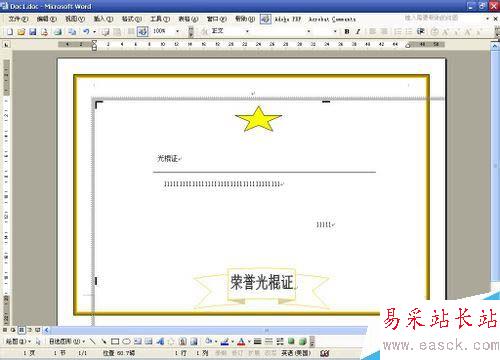Open the AutoShapes (自选图形) dropdown
The height and width of the screenshot is (360, 500).
tap(67, 341)
